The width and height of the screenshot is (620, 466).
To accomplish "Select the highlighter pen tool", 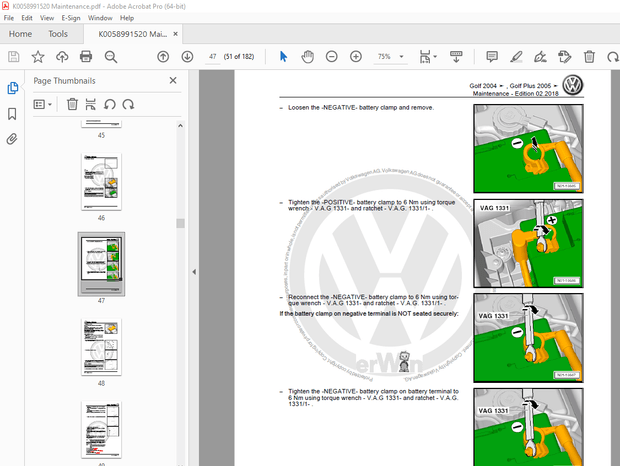I will pos(516,57).
